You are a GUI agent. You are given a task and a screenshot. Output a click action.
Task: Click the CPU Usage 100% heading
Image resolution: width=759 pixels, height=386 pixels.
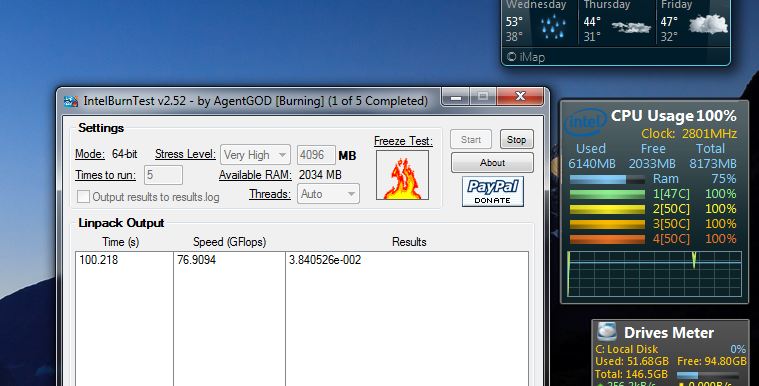[674, 116]
